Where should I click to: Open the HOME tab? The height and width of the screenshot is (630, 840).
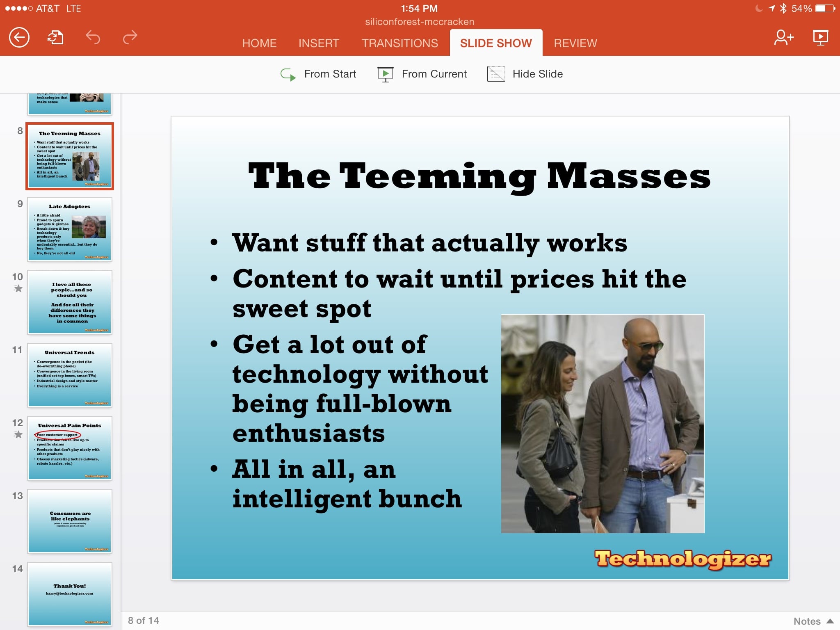point(259,43)
